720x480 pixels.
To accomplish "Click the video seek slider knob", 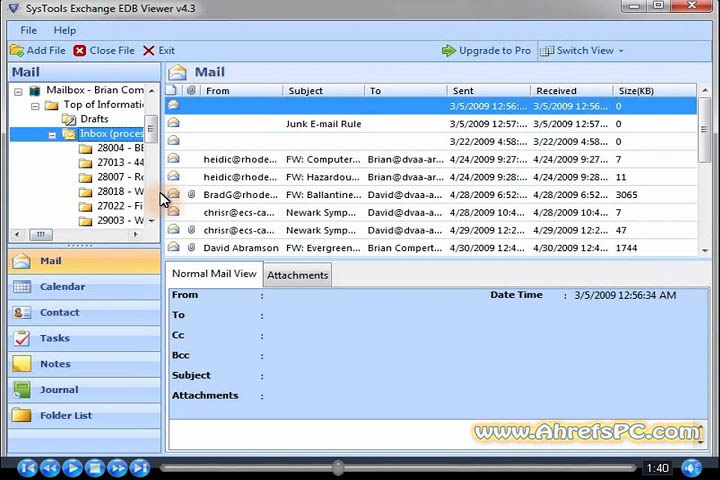I will [x=338, y=468].
